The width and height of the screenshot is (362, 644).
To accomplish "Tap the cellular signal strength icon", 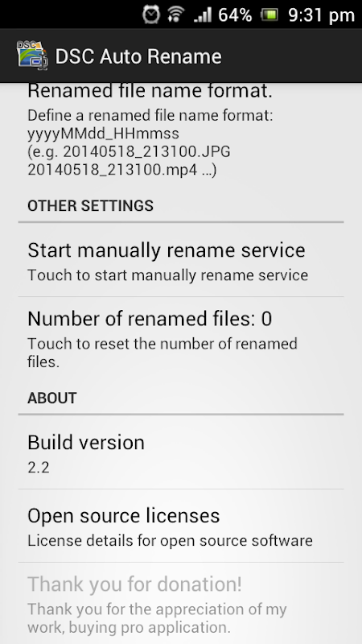I will [203, 15].
